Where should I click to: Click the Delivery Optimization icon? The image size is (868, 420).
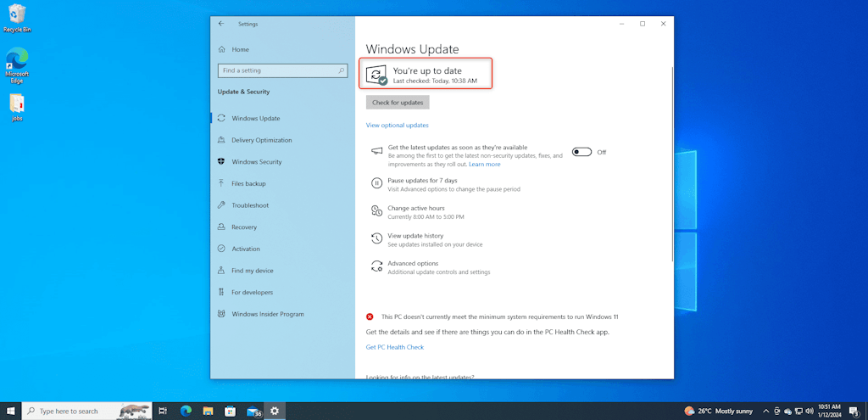point(221,140)
